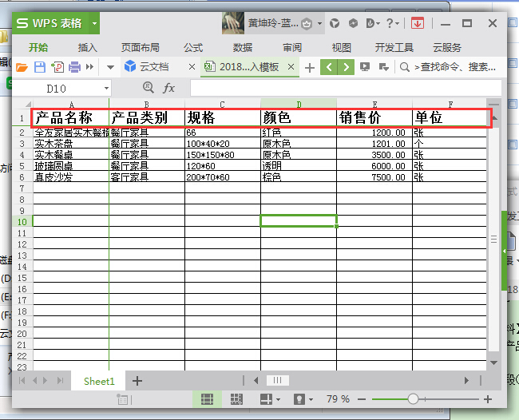Select the Sheet1 worksheet tab
This screenshot has width=519, height=420.
[99, 381]
